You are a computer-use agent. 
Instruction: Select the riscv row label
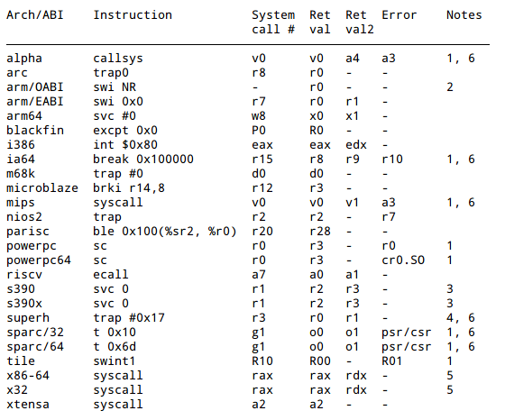coord(24,275)
